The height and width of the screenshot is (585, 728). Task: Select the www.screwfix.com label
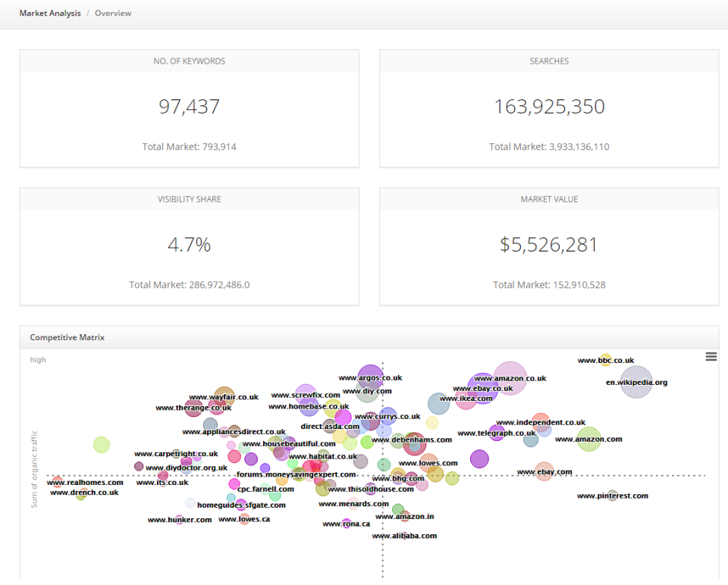tap(308, 395)
